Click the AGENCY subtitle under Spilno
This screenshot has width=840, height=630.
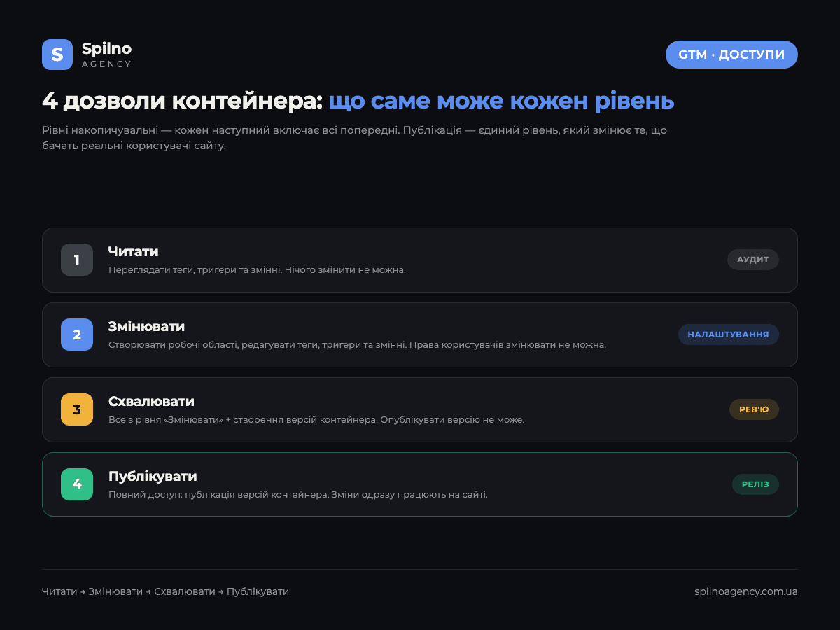click(x=106, y=64)
